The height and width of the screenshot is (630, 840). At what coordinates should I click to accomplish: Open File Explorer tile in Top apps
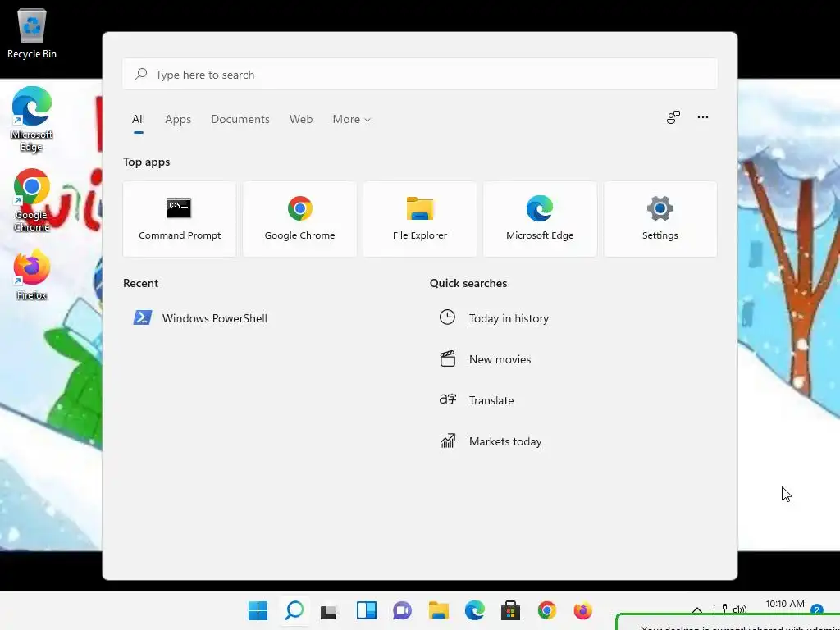tap(419, 219)
